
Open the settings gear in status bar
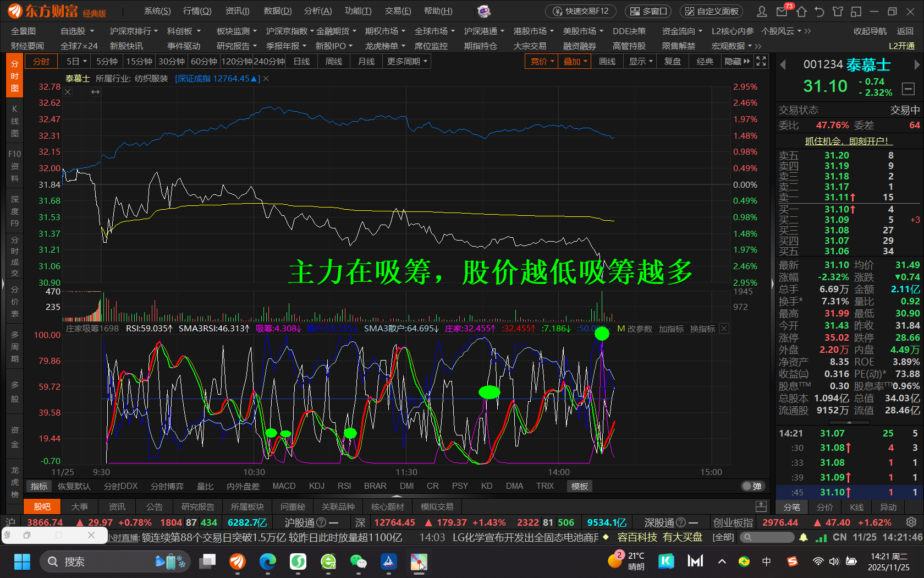pos(911,522)
